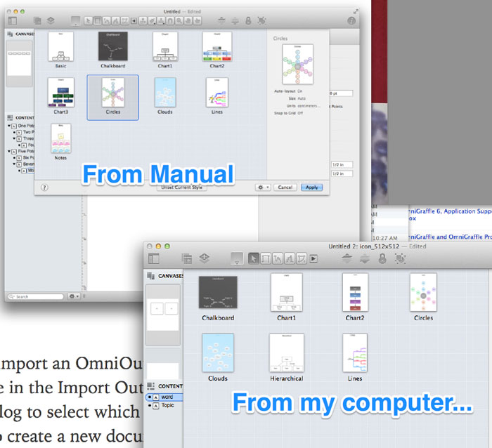The image size is (492, 448).
Task: Click Bring to Front icon in Untitled 2 window
Action: [347, 258]
